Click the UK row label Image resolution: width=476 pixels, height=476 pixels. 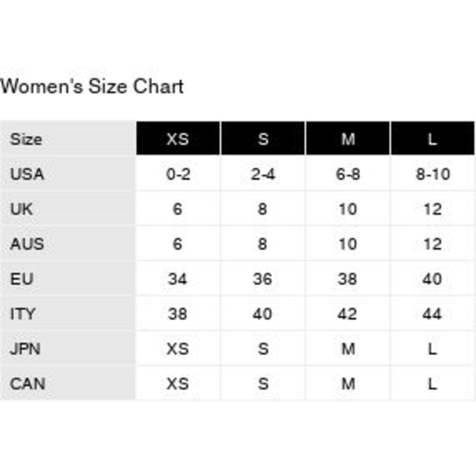click(21, 209)
